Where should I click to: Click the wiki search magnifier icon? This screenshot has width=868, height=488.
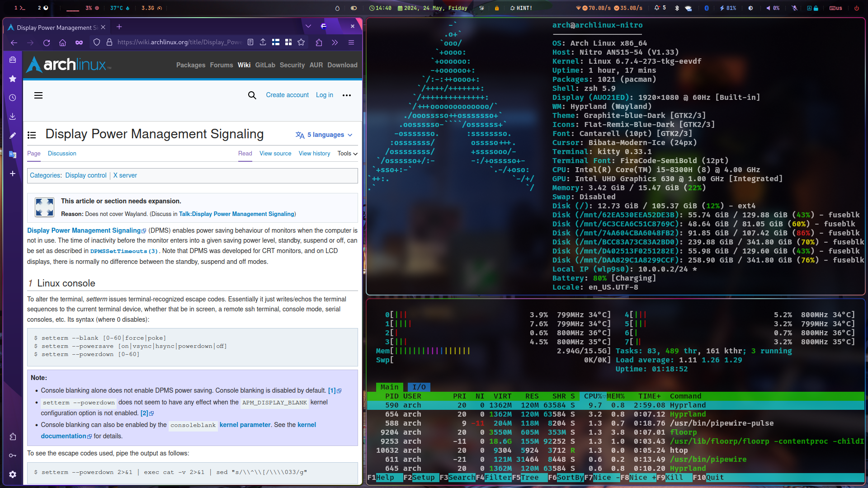coord(252,95)
